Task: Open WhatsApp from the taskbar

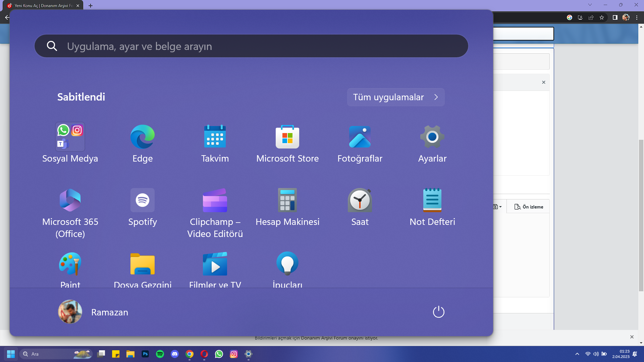Action: point(219,354)
